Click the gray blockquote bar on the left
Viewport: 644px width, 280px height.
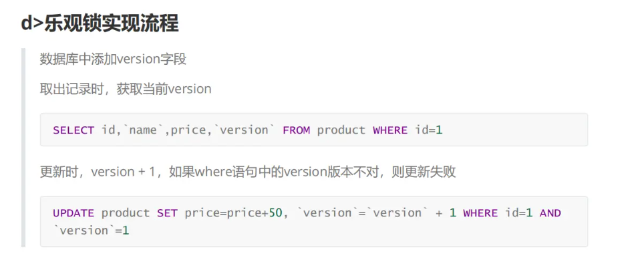23,147
